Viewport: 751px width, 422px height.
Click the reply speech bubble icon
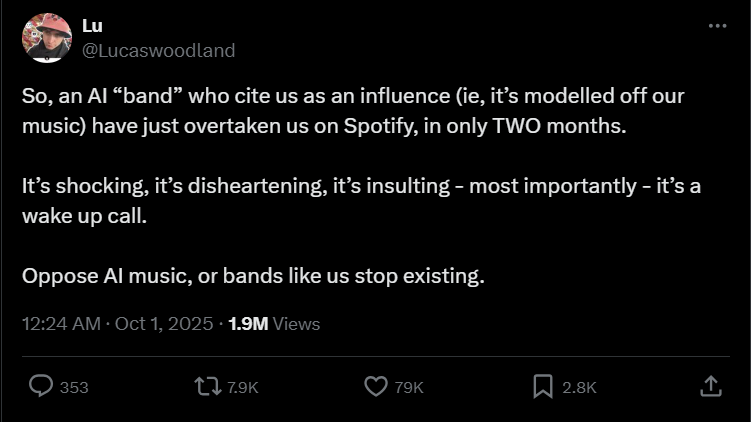point(41,386)
